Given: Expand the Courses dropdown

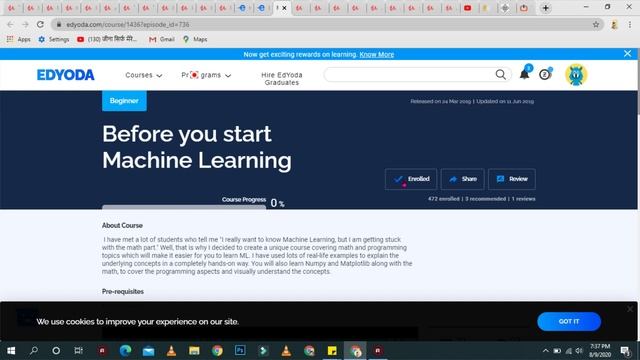Looking at the screenshot, I should point(144,75).
